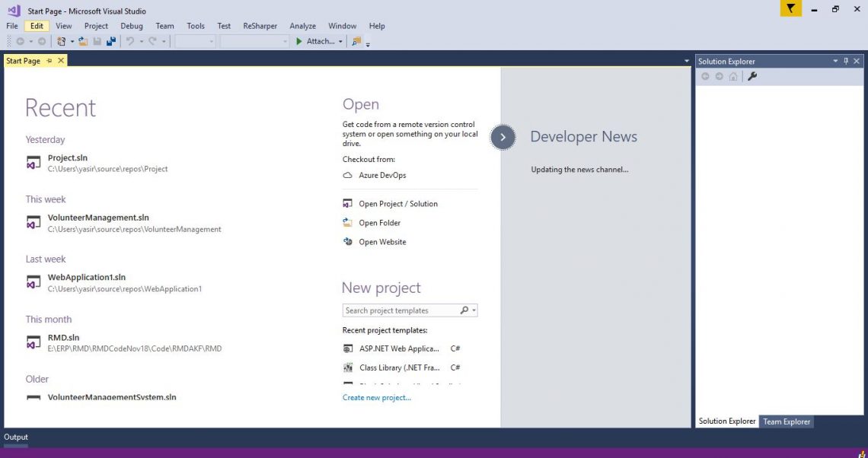This screenshot has height=458, width=868.
Task: Click the Open File toolbar icon
Action: click(83, 42)
